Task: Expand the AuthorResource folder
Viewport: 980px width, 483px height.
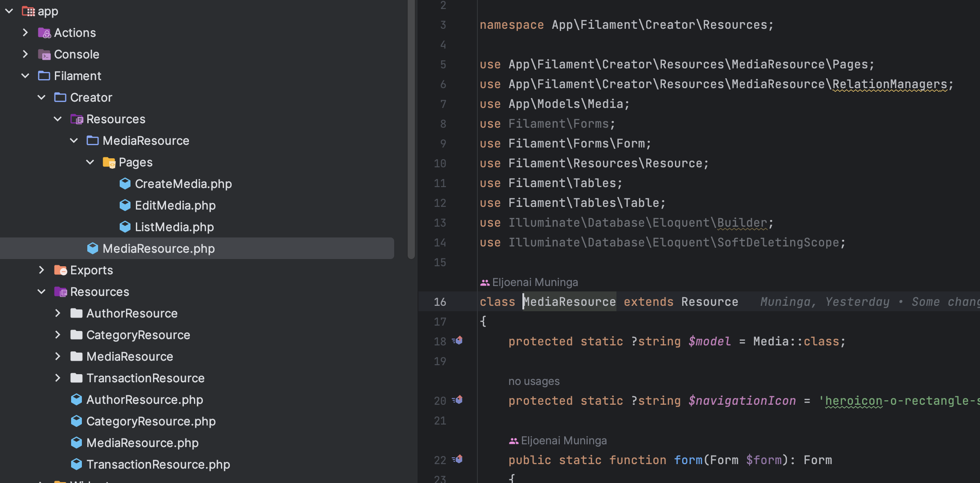Action: [58, 313]
